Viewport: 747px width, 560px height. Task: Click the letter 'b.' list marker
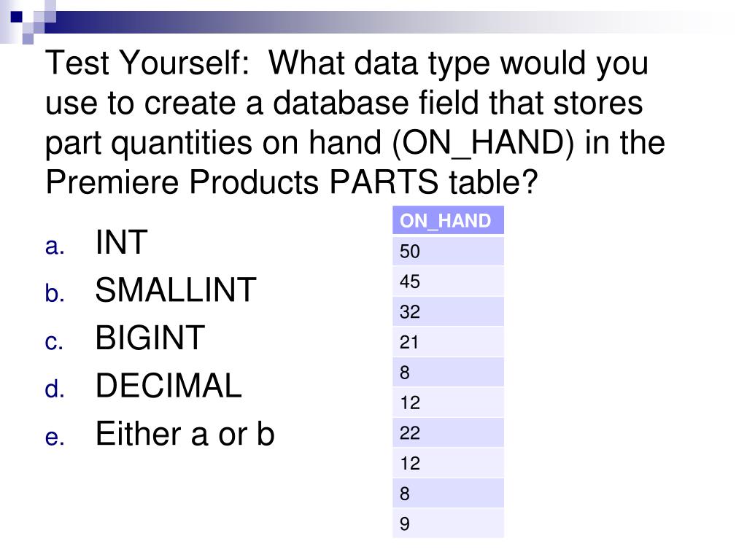click(55, 293)
